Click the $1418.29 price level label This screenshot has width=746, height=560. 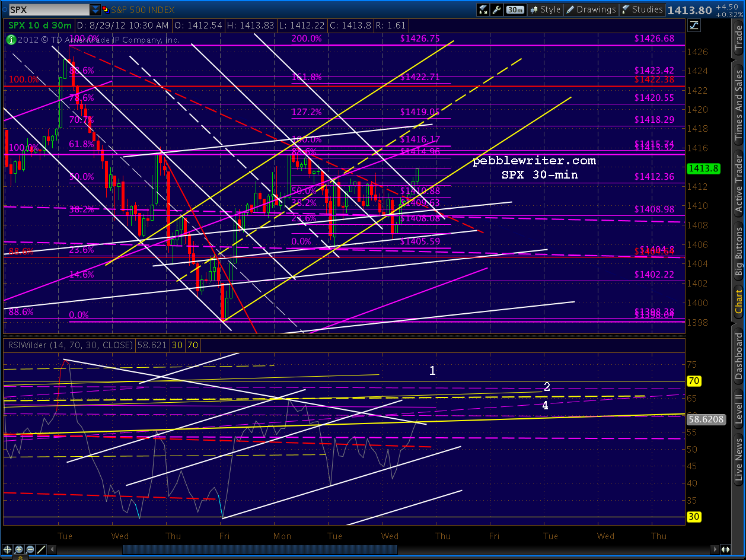pyautogui.click(x=654, y=119)
